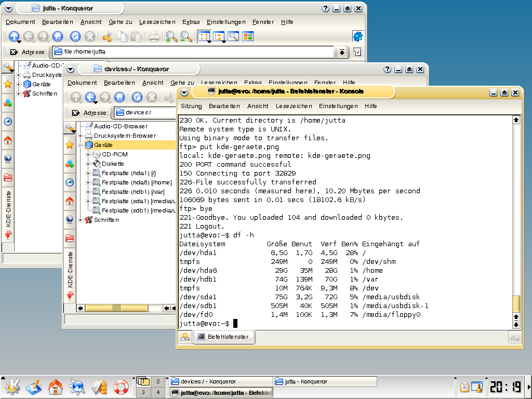Click Klipper clipboard icon in system tray
532x399 pixels.
pos(464,387)
